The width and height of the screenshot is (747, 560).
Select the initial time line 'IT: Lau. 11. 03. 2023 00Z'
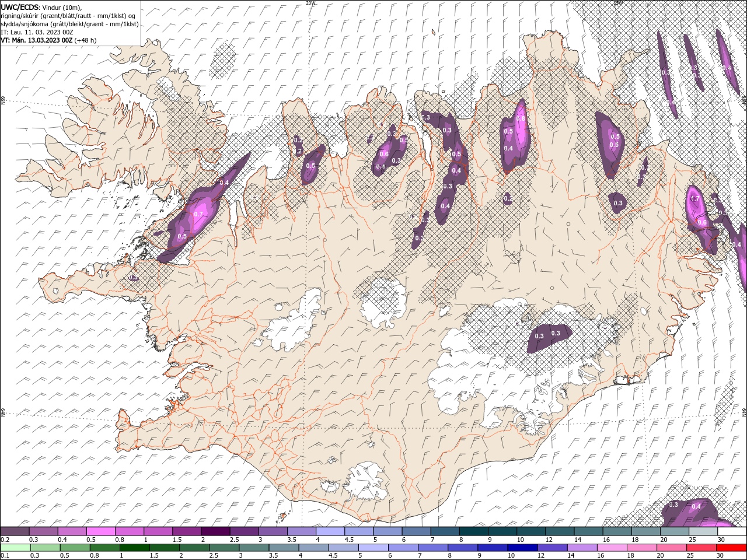coord(36,32)
